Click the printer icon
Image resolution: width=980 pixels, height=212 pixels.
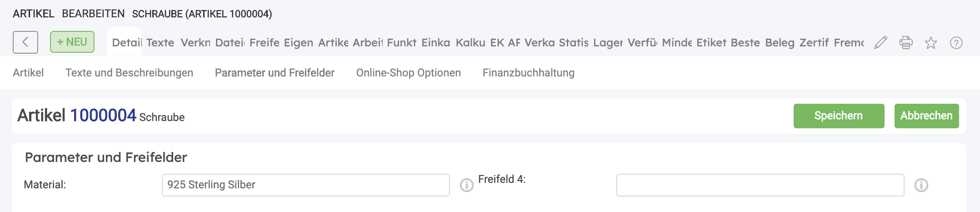(906, 43)
